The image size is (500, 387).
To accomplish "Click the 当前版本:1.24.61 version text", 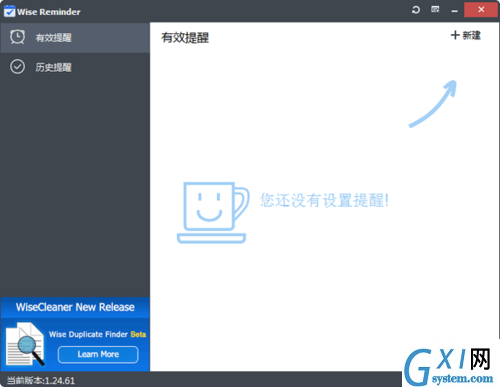I will [41, 380].
